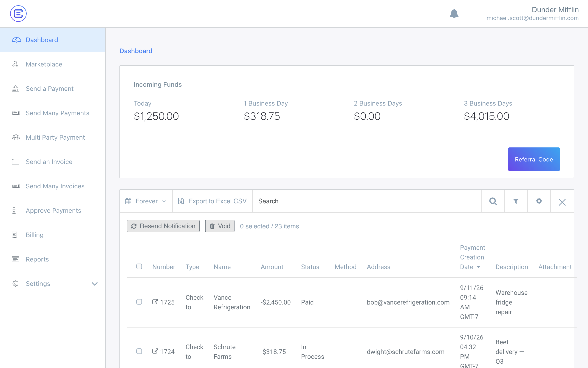Click the search magnifier icon
The width and height of the screenshot is (588, 368).
493,201
